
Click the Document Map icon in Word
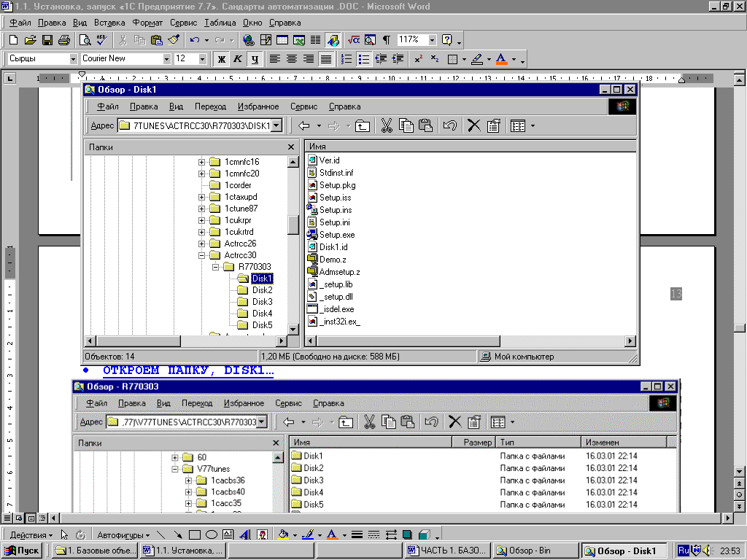(370, 40)
